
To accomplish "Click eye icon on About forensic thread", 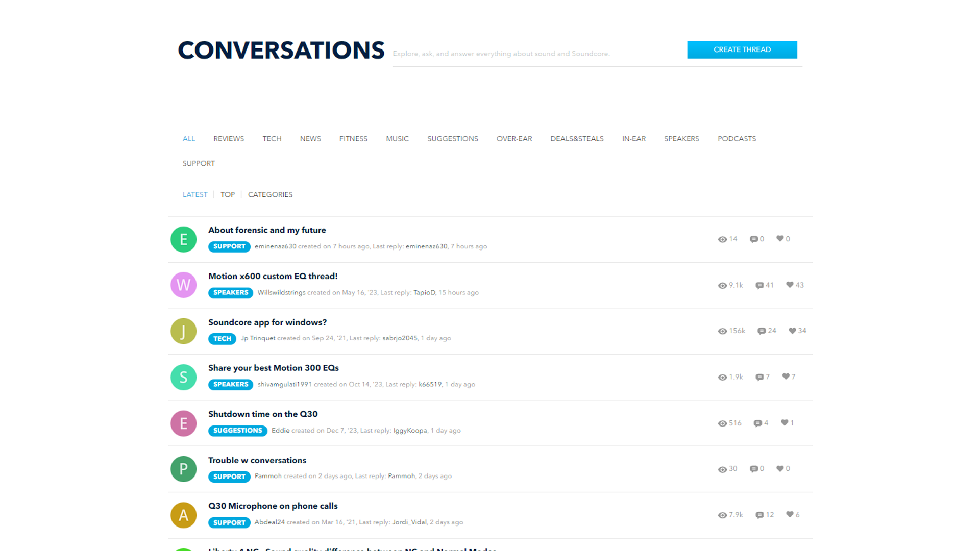I will 722,239.
